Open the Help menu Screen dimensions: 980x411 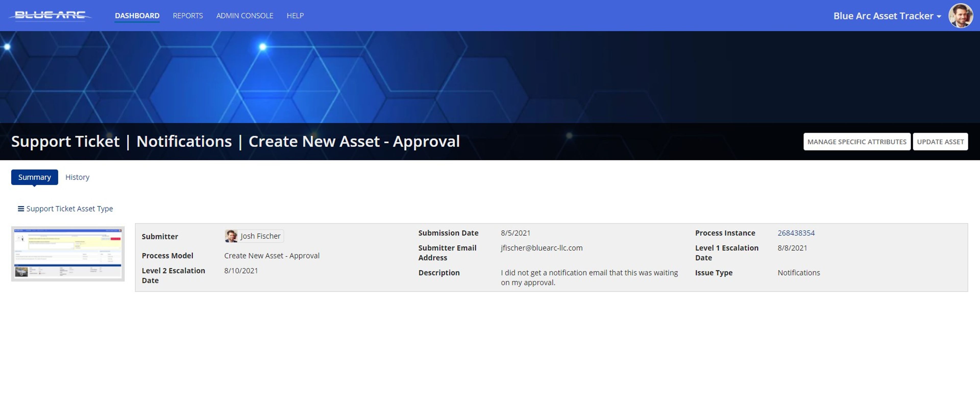coord(295,16)
